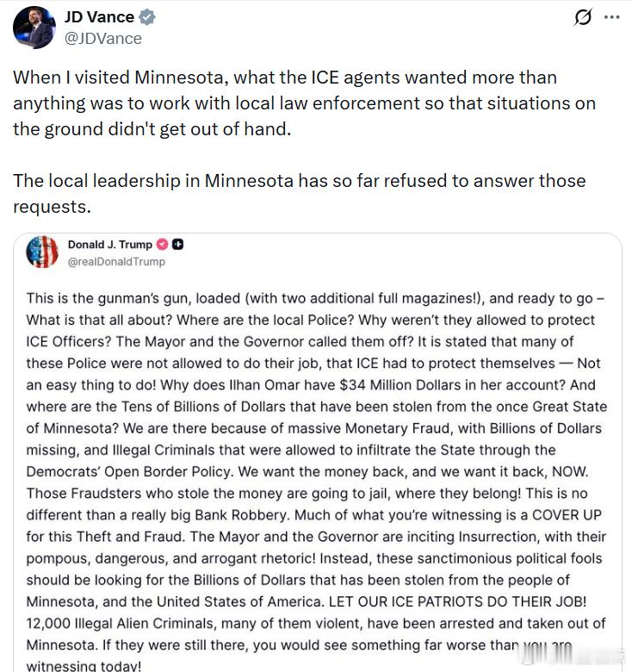
Task: Click Donald J. Trump's profile avatar
Action: pos(42,252)
